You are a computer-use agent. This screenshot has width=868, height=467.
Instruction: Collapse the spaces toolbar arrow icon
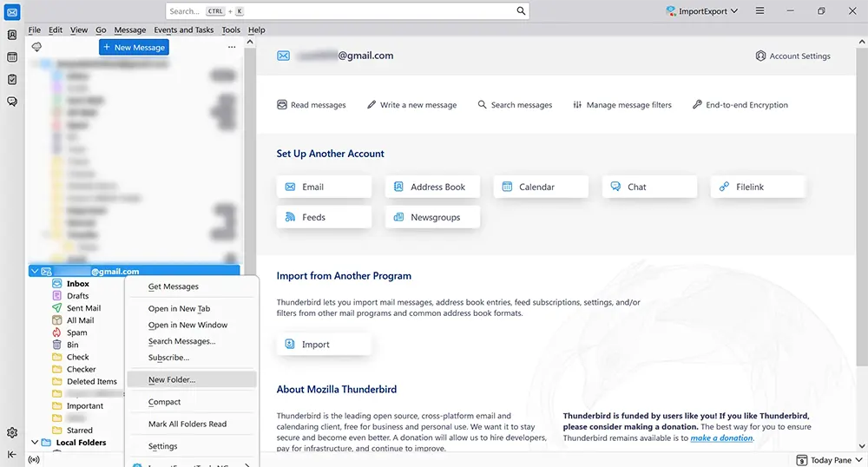pyautogui.click(x=12, y=454)
